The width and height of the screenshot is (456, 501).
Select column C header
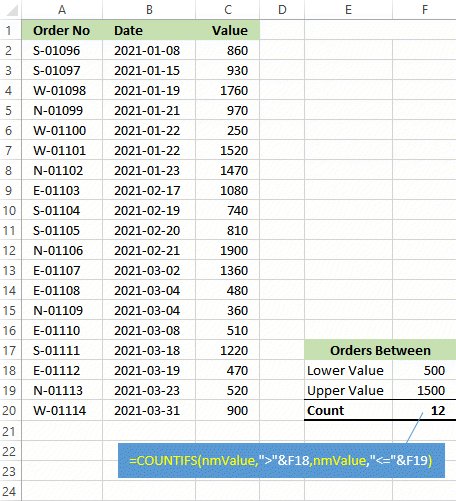click(x=228, y=10)
